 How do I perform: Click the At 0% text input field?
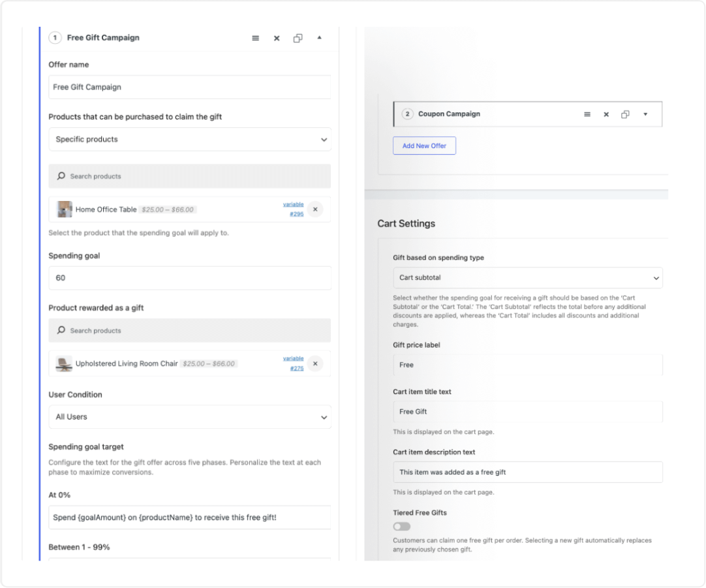[x=190, y=518]
